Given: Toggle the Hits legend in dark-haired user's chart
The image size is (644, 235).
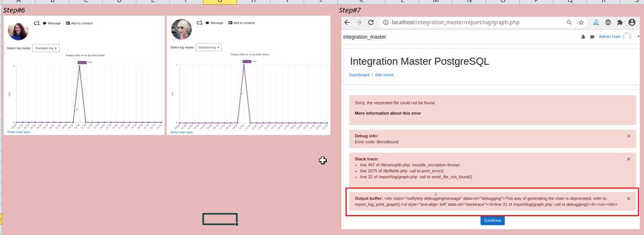Looking at the screenshot, I should tap(85, 62).
